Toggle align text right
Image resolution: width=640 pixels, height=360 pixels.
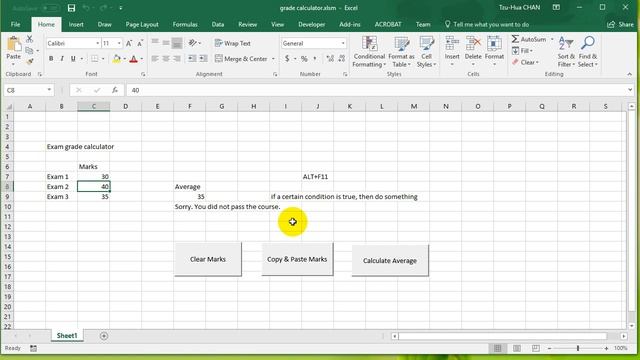[x=177, y=59]
